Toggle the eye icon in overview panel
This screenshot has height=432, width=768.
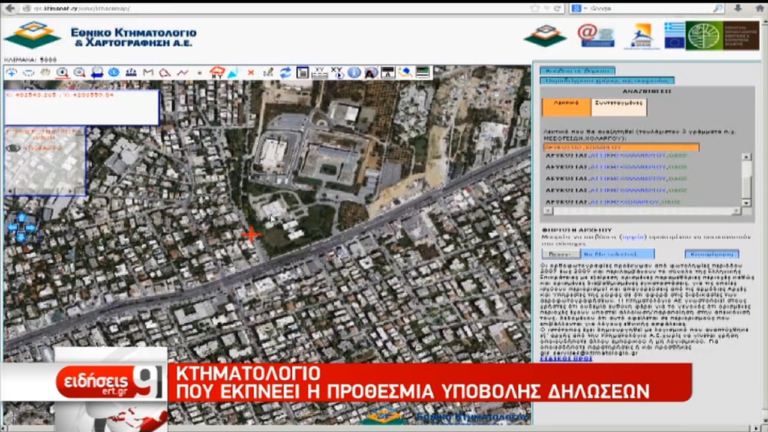13,148
